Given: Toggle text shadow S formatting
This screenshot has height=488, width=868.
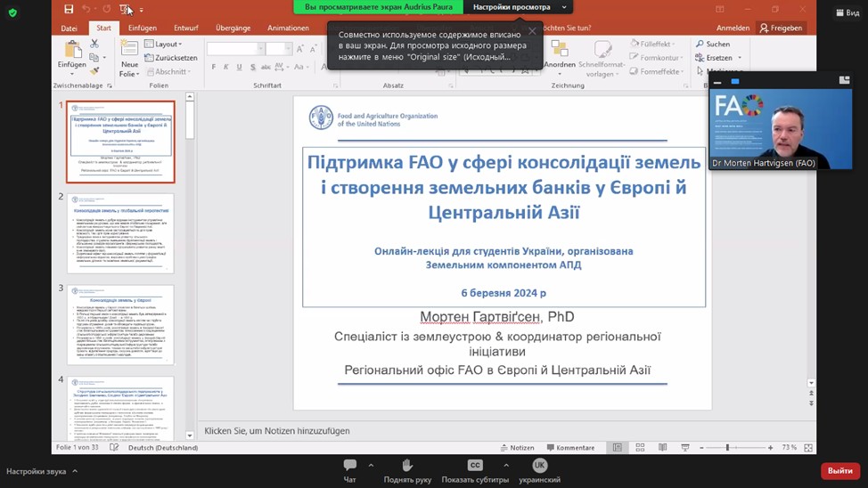Looking at the screenshot, I should coord(252,67).
